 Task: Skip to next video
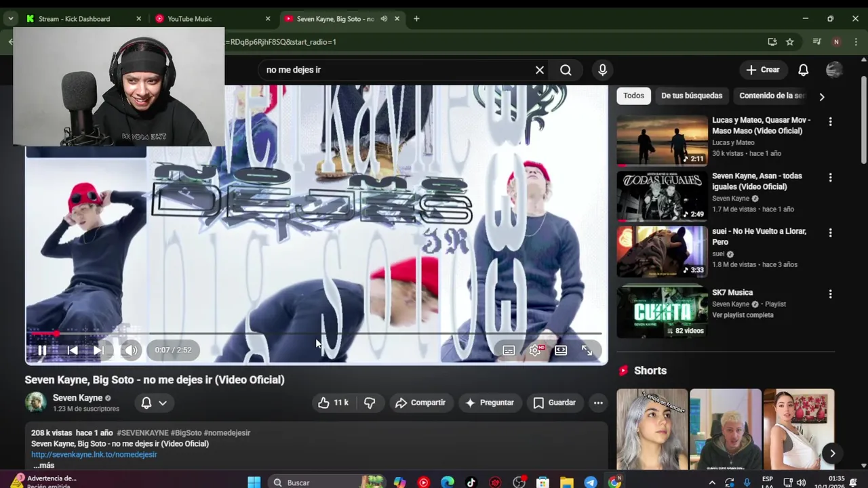(98, 350)
